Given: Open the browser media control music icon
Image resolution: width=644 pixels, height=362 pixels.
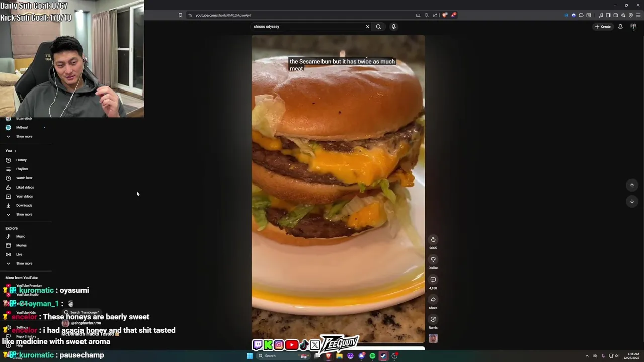Looking at the screenshot, I should click(601, 15).
